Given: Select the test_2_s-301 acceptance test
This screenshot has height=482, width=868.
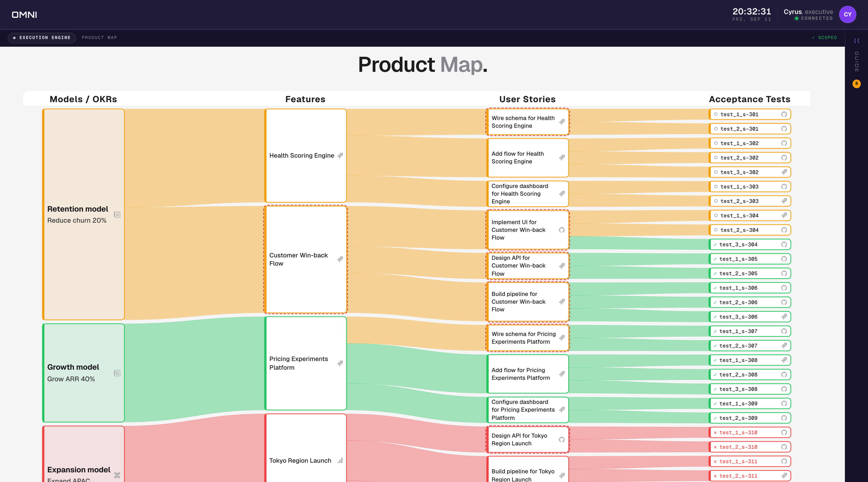Looking at the screenshot, I should [x=750, y=129].
